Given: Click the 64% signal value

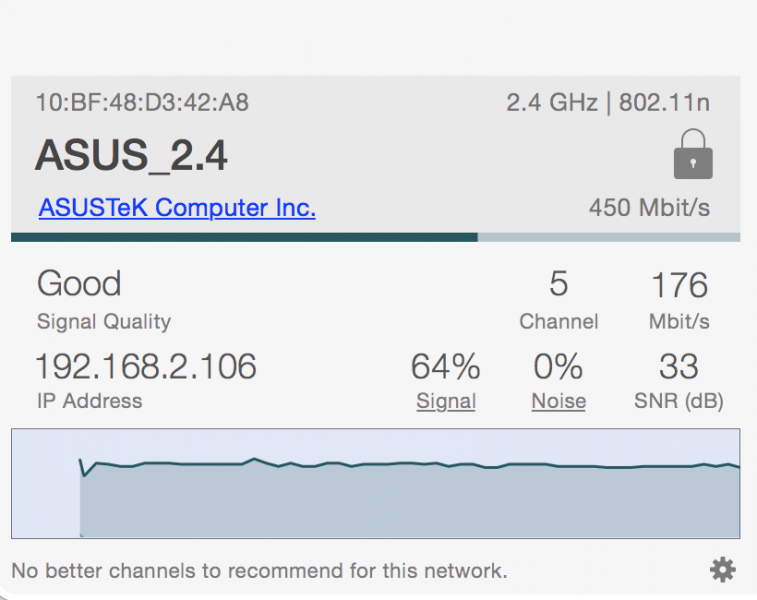Looking at the screenshot, I should point(446,366).
